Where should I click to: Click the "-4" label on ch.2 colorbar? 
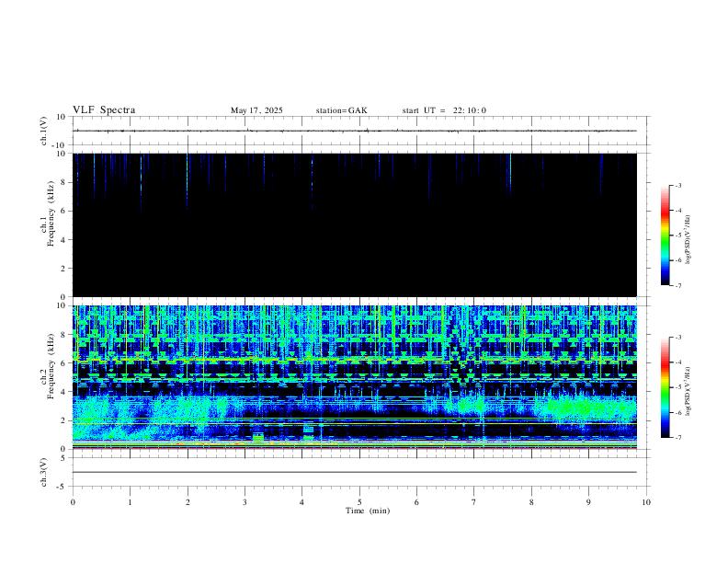click(677, 362)
